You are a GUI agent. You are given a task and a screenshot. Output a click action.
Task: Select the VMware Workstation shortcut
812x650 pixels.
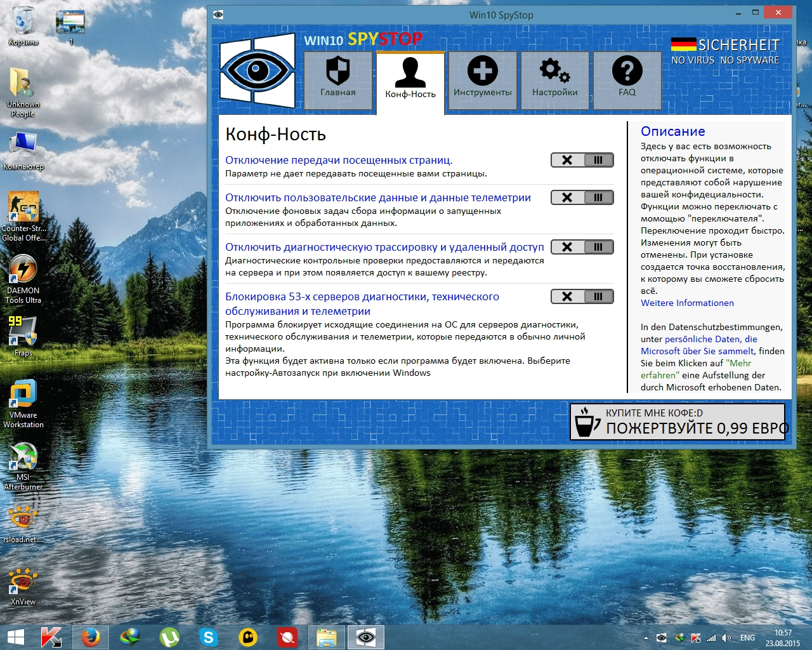(23, 403)
